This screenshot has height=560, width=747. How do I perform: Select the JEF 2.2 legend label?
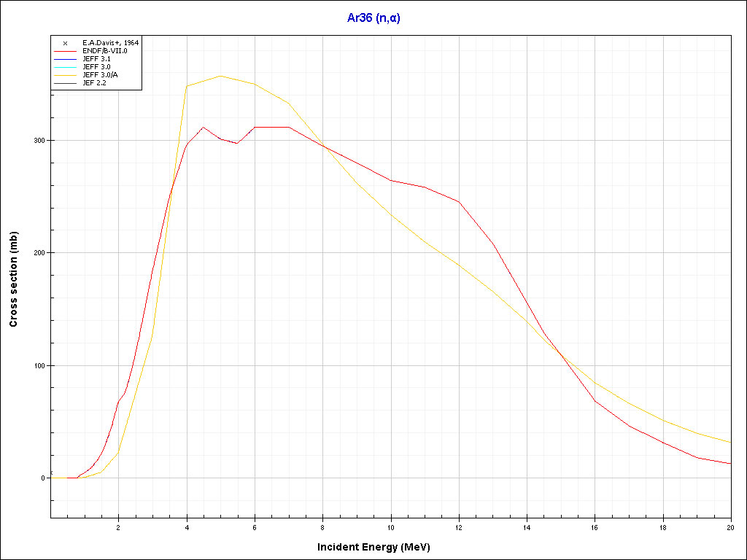[x=94, y=83]
